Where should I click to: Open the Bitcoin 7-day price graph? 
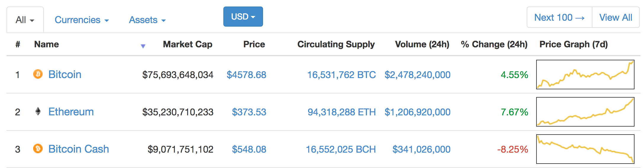[x=585, y=75]
